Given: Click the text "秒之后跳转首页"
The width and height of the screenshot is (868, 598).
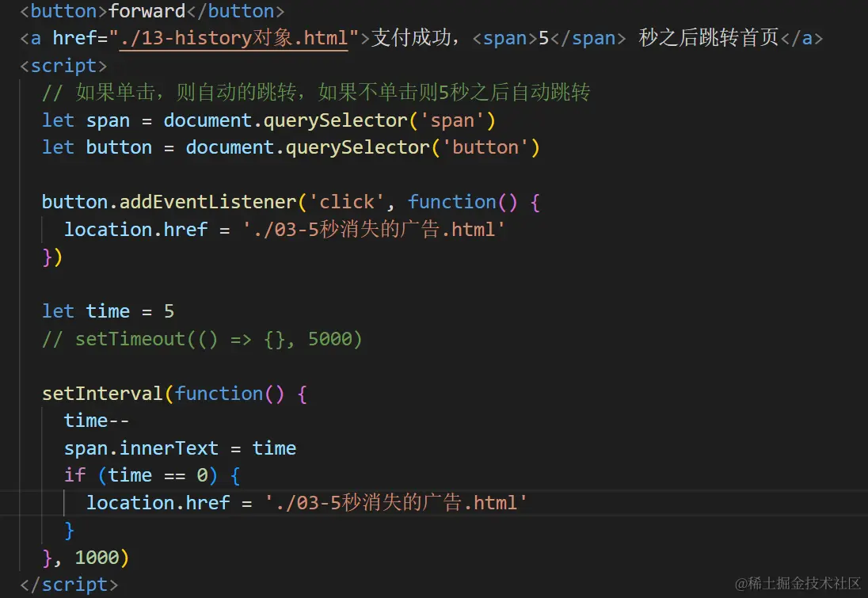Looking at the screenshot, I should [709, 38].
